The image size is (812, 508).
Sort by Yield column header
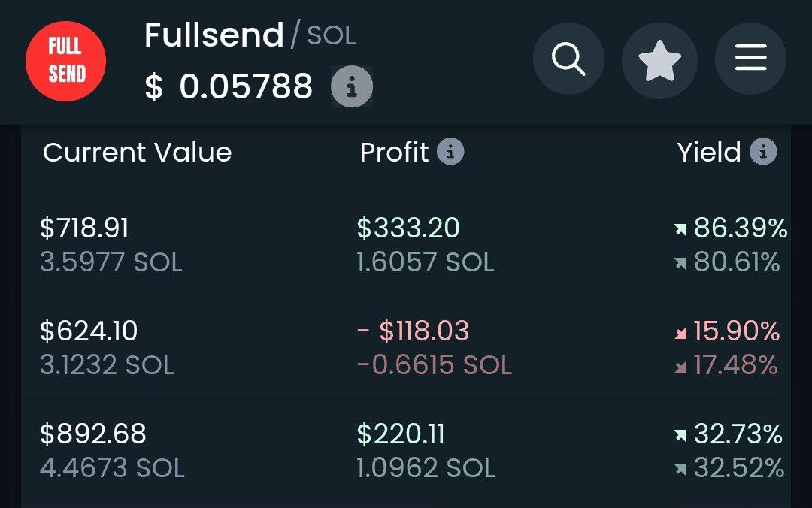click(709, 153)
